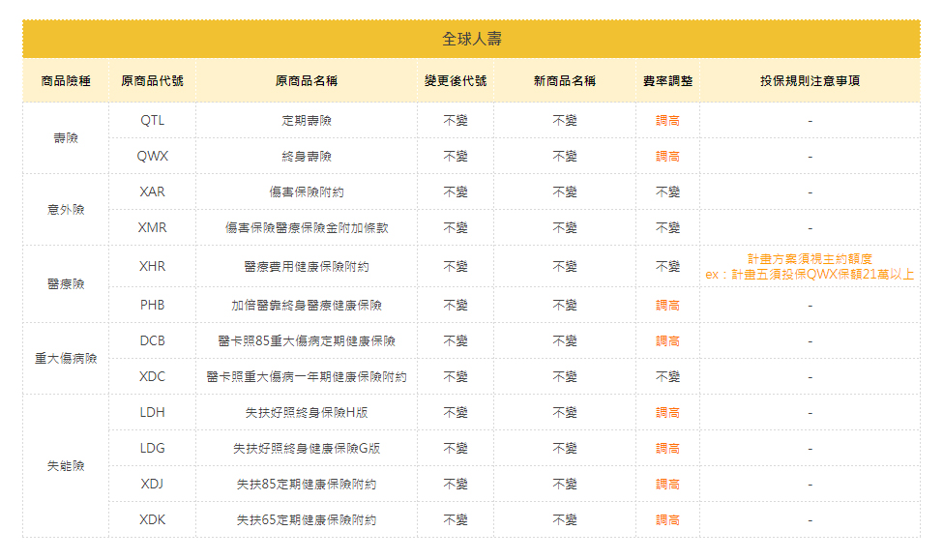This screenshot has height=560, width=943.
Task: Select product code XDJ
Action: point(152,484)
